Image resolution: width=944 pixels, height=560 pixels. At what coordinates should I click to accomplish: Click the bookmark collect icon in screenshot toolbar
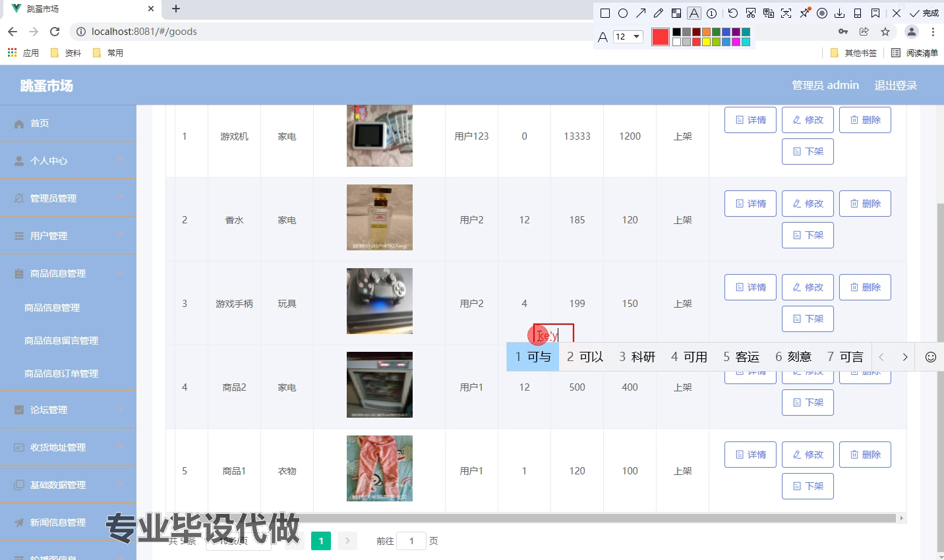(x=875, y=13)
